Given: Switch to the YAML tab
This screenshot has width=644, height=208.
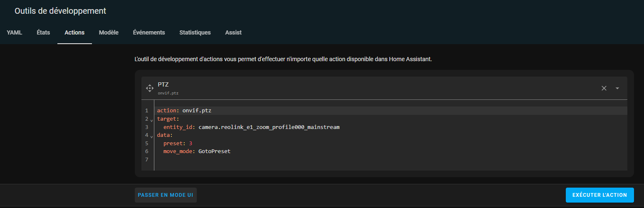Looking at the screenshot, I should point(14,32).
